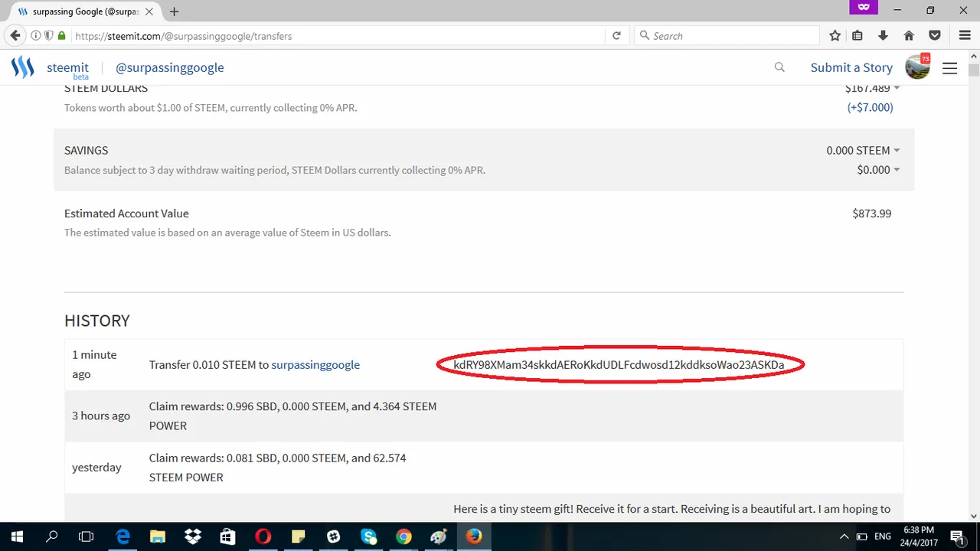Click 'Here is a tiny steem gift' memo
Screen dimensions: 980x551
(x=671, y=508)
